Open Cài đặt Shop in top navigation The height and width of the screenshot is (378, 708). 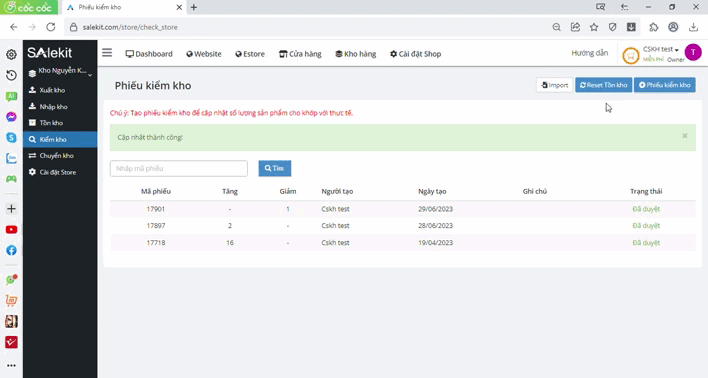click(415, 54)
